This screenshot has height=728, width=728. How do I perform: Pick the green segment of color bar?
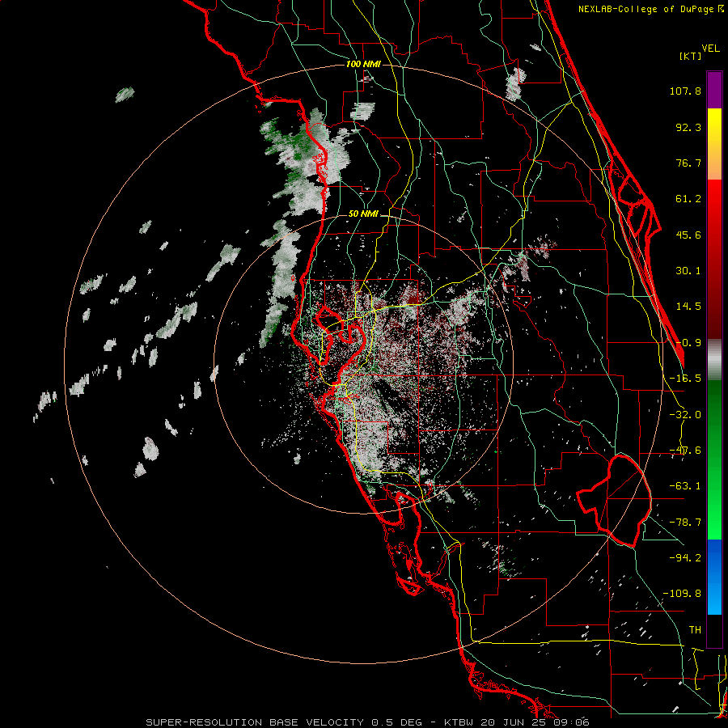pyautogui.click(x=714, y=459)
